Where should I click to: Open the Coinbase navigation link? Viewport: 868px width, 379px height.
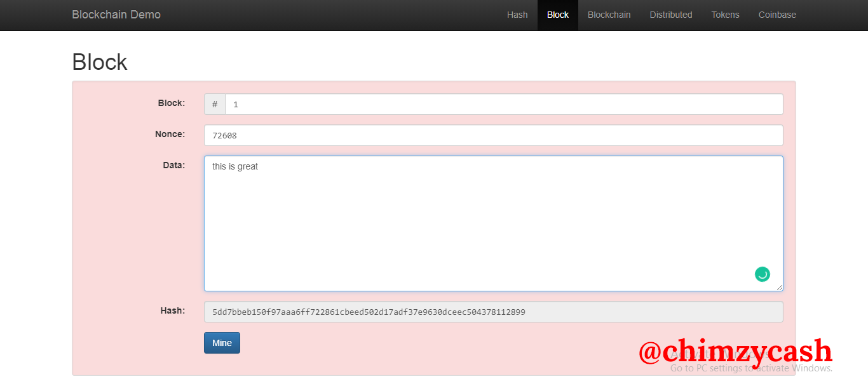point(777,15)
